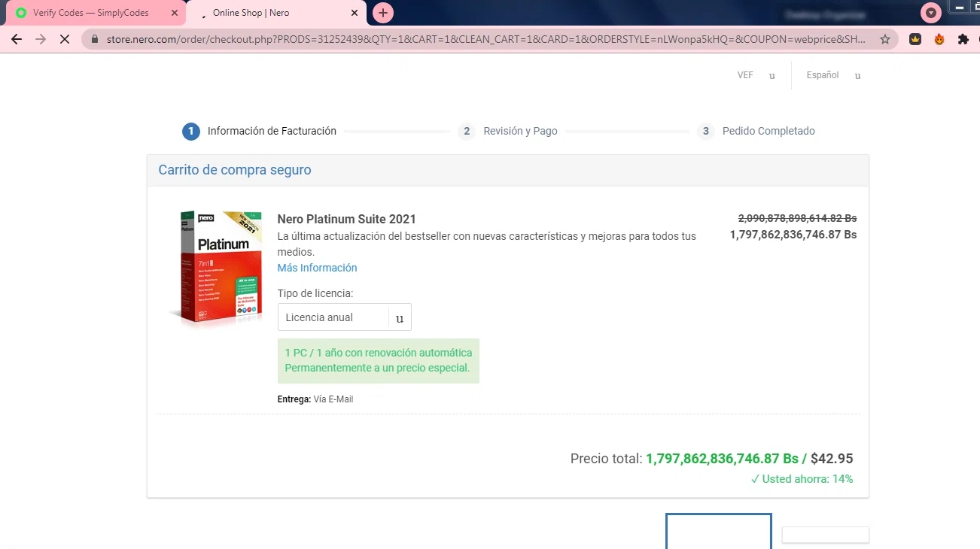Select the Online Shop | Nero tab

(x=275, y=13)
